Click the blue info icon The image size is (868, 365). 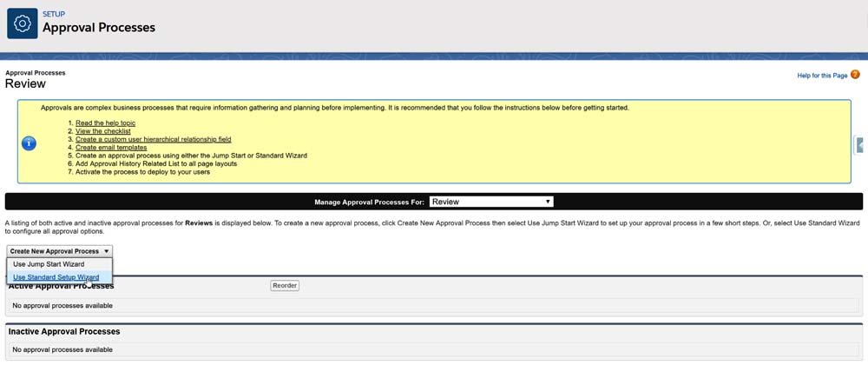pos(29,143)
